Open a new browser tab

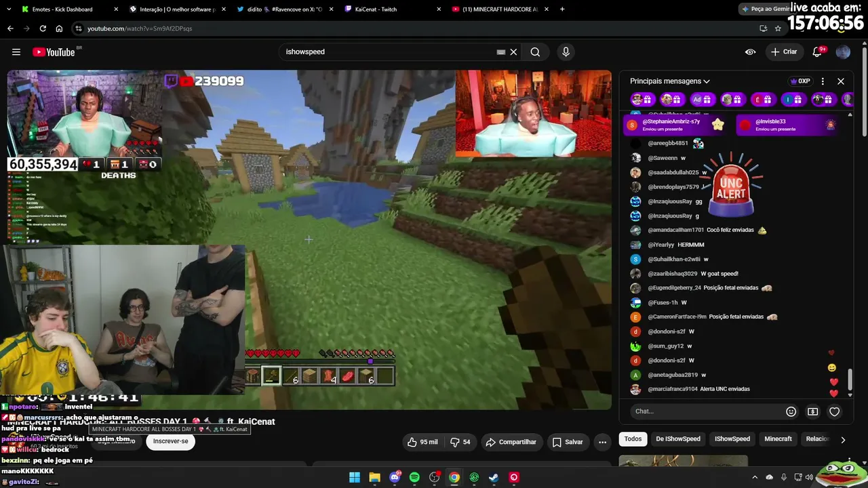click(562, 9)
